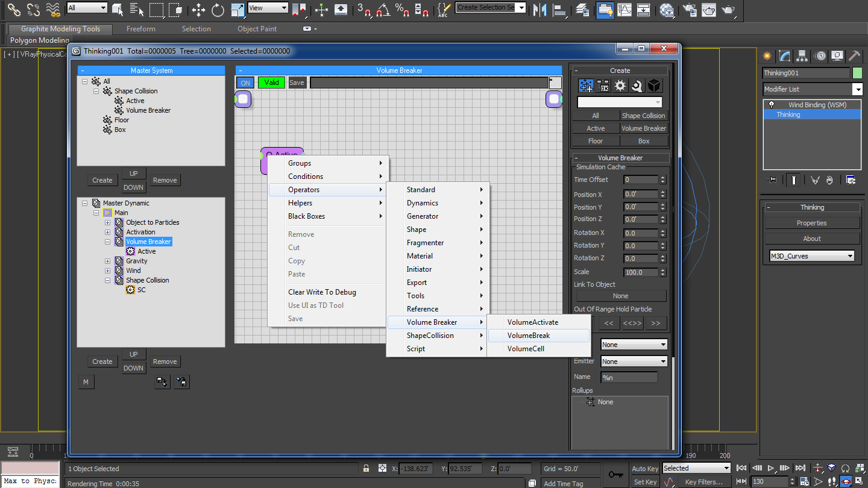
Task: Click the Scale value spinner arrows
Action: (662, 272)
